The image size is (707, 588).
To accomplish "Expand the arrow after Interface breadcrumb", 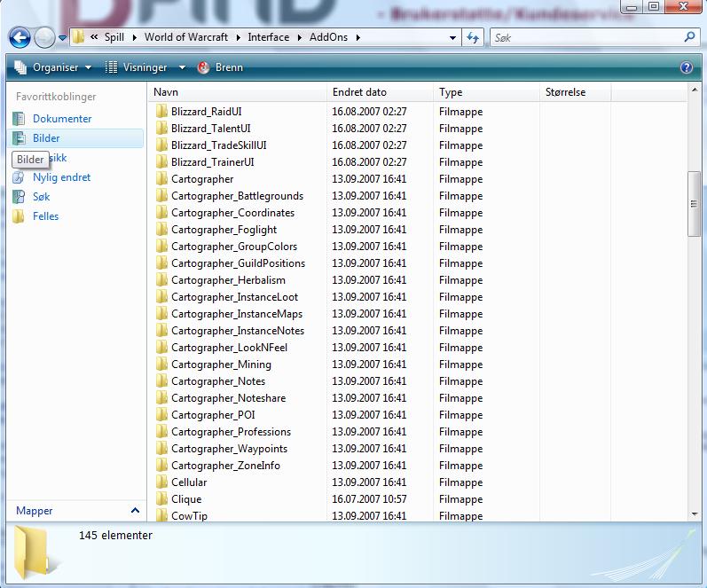I will 300,38.
